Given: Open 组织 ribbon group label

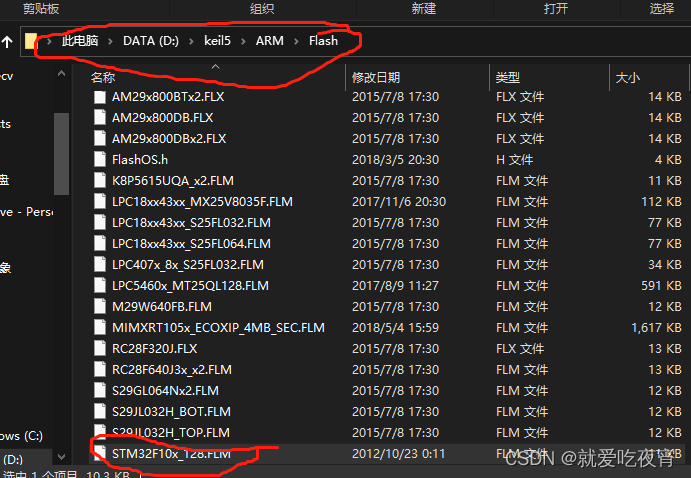Looking at the screenshot, I should tap(262, 8).
